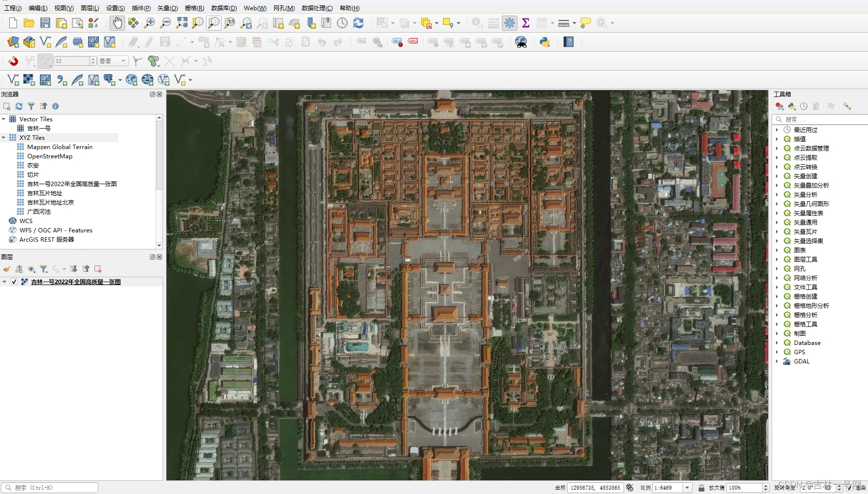Select ArcGIS REST 服务器 in browser
Viewport: 868px width, 494px height.
coord(47,240)
